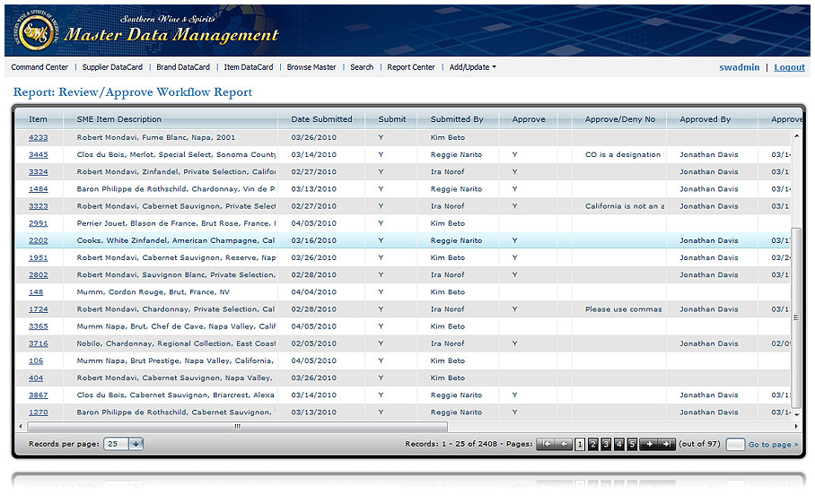The width and height of the screenshot is (815, 504).
Task: Click the swadmin username
Action: click(x=739, y=67)
